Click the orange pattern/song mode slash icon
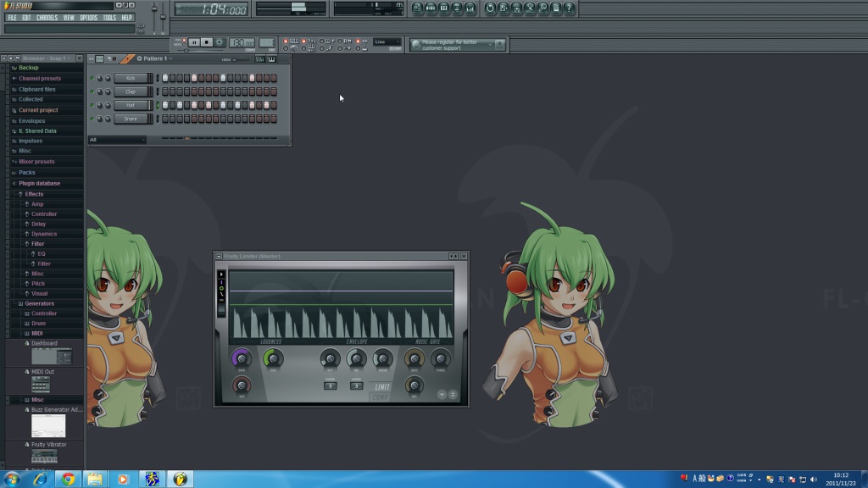Image resolution: width=868 pixels, height=488 pixels. [x=127, y=58]
